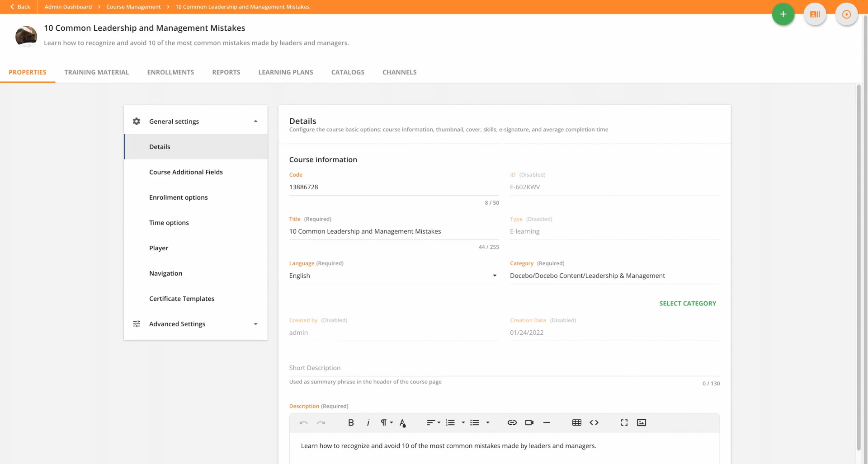Click SELECT CATEGORY to change course category
This screenshot has height=464, width=868.
click(688, 303)
